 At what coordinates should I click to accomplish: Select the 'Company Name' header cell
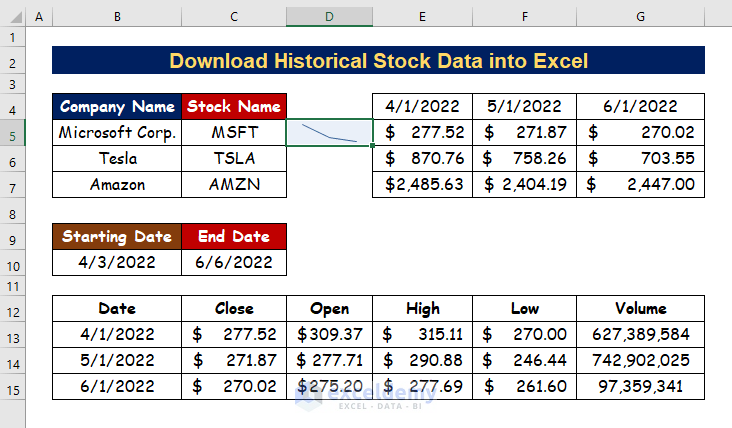[117, 106]
